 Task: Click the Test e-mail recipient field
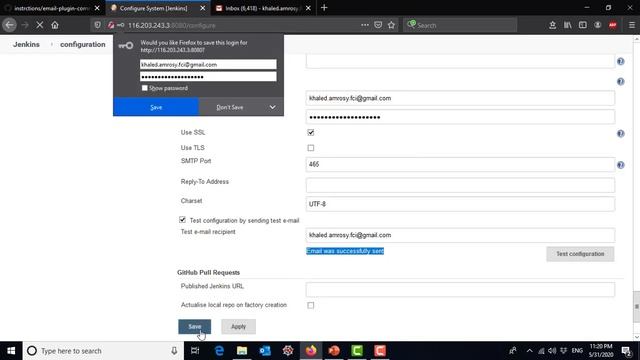[460, 235]
